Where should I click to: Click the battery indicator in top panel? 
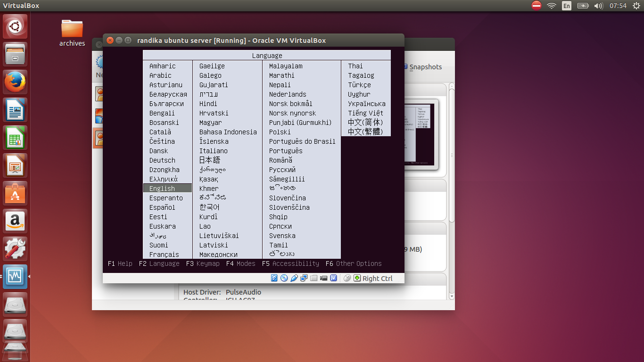(x=583, y=6)
